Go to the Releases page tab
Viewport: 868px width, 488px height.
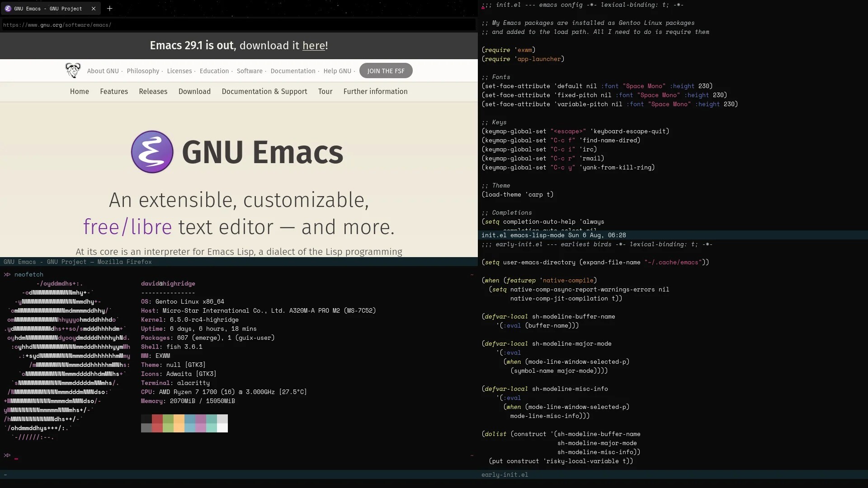click(153, 91)
